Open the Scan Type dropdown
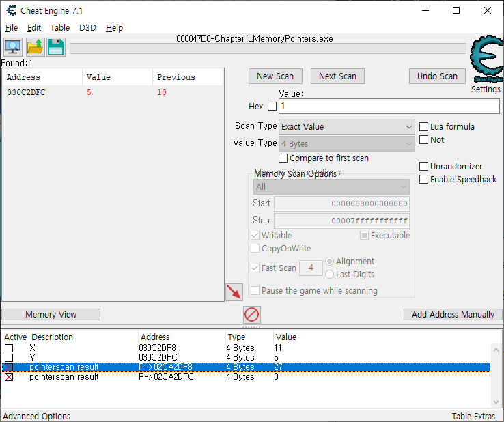The width and height of the screenshot is (504, 422). 346,126
